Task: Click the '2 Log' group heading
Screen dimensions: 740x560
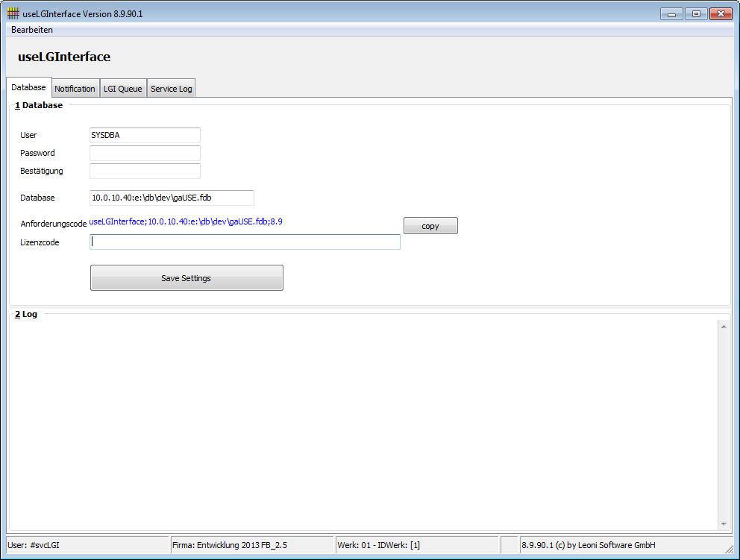Action: 26,314
